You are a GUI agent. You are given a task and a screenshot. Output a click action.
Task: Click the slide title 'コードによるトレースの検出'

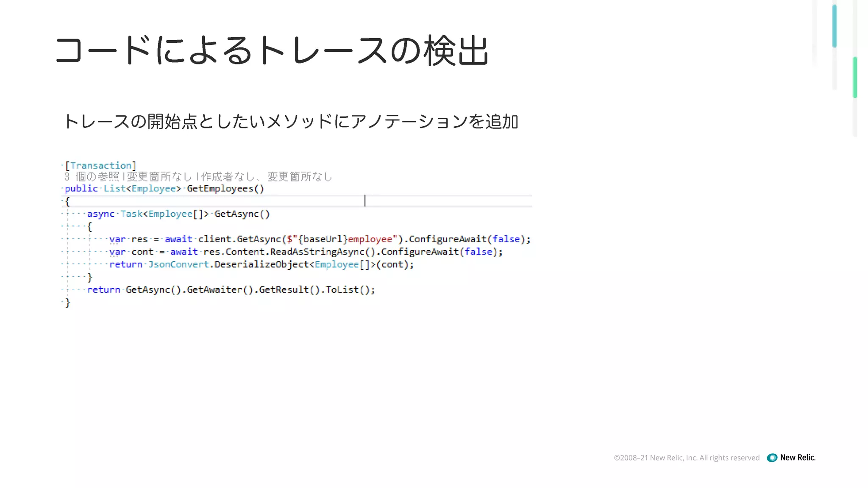272,51
